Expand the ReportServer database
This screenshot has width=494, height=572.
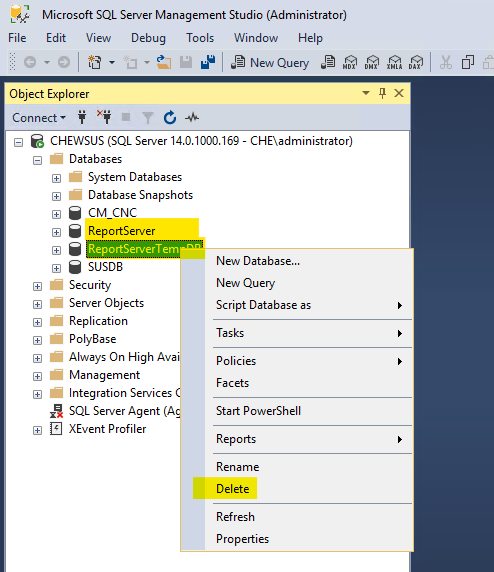[x=56, y=232]
